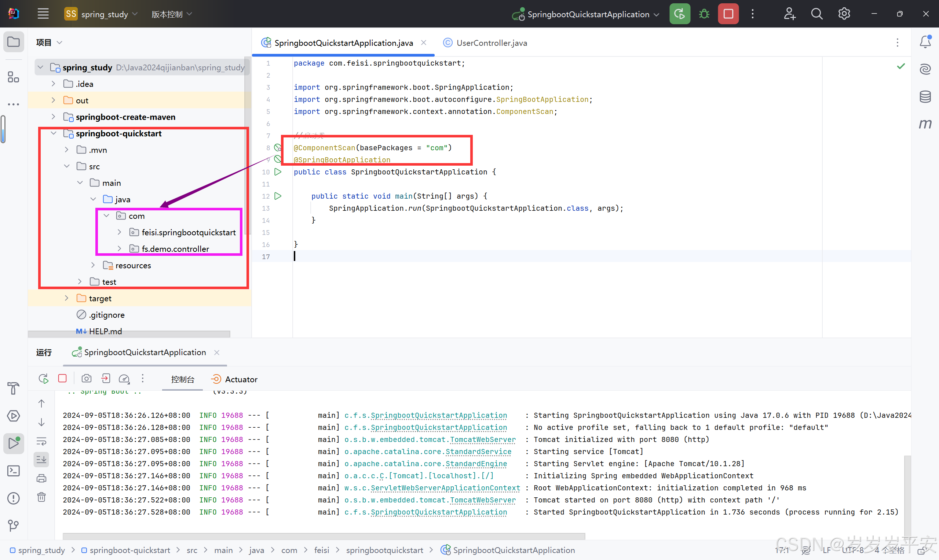Close the SpringbootQuickstartApplication run tab
The image size is (939, 560).
217,353
